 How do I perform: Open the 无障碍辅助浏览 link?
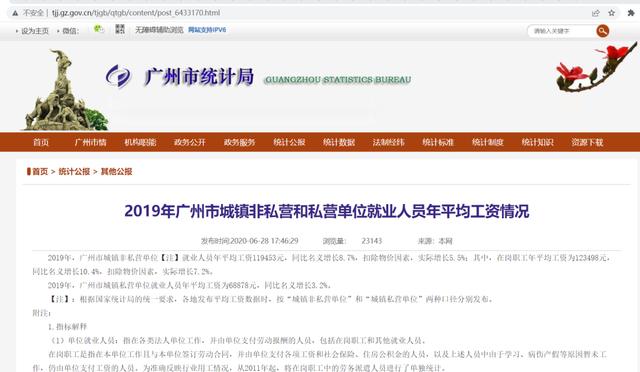click(159, 30)
